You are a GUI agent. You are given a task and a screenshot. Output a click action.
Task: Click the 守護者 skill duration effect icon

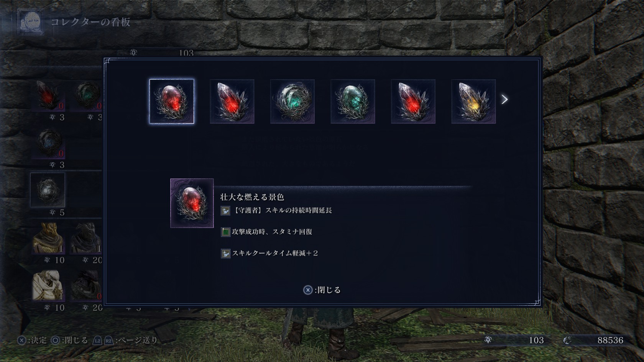pyautogui.click(x=225, y=210)
